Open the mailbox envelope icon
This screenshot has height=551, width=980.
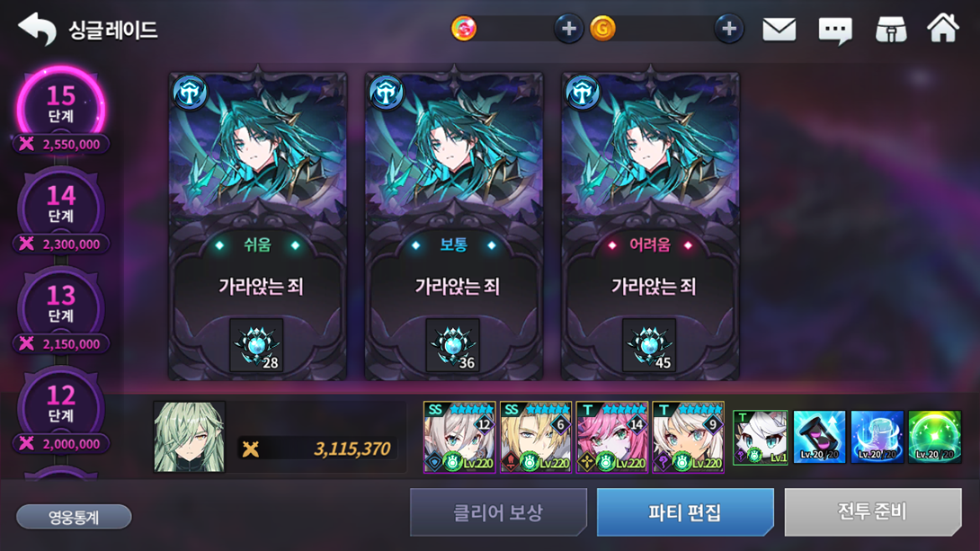(x=779, y=30)
